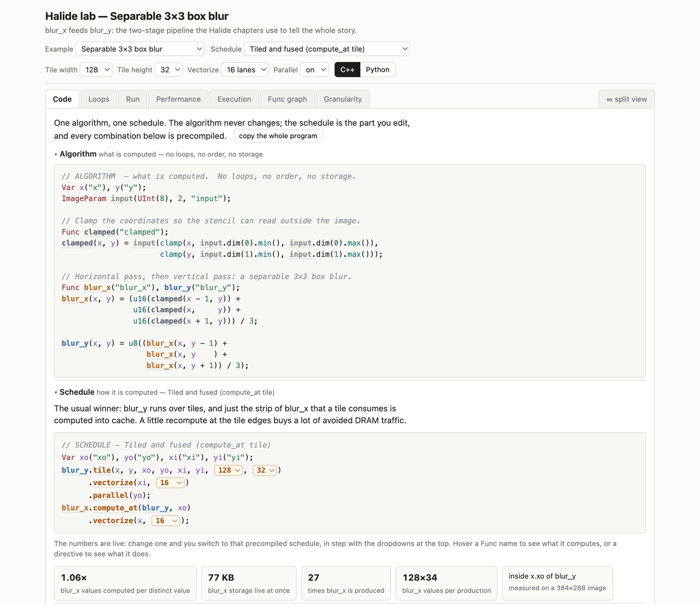Switch to the Loops tab

[99, 99]
